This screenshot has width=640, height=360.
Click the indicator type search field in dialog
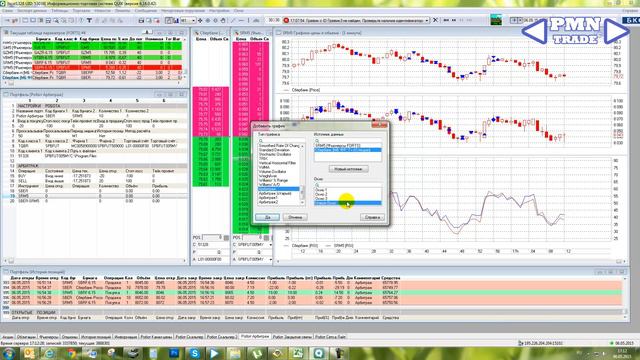pos(281,140)
